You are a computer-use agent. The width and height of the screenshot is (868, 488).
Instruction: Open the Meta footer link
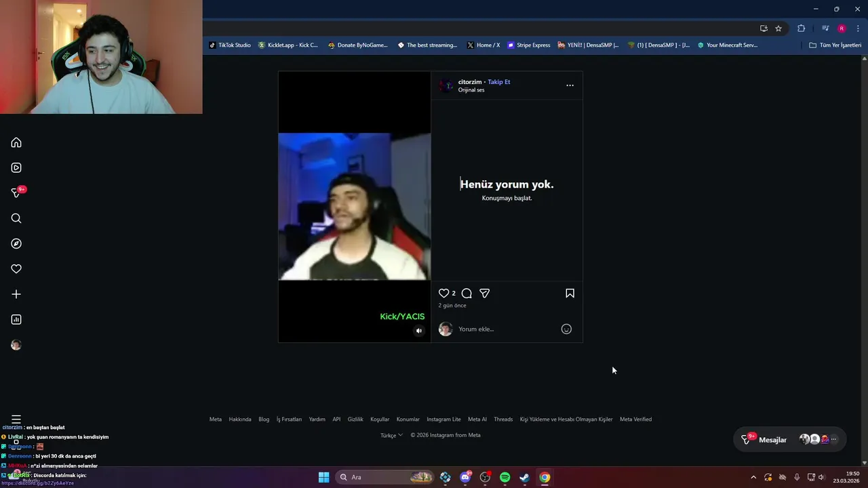pos(215,419)
